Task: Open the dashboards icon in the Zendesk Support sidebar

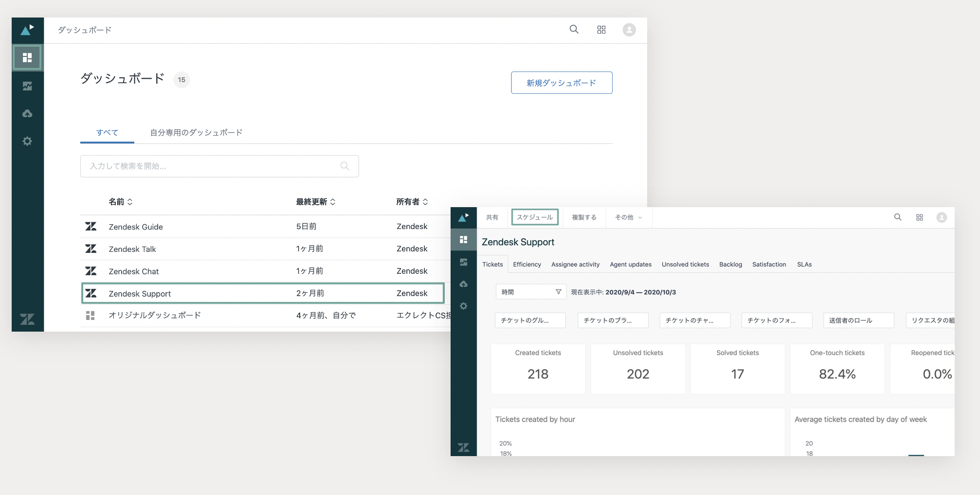Action: [x=464, y=240]
